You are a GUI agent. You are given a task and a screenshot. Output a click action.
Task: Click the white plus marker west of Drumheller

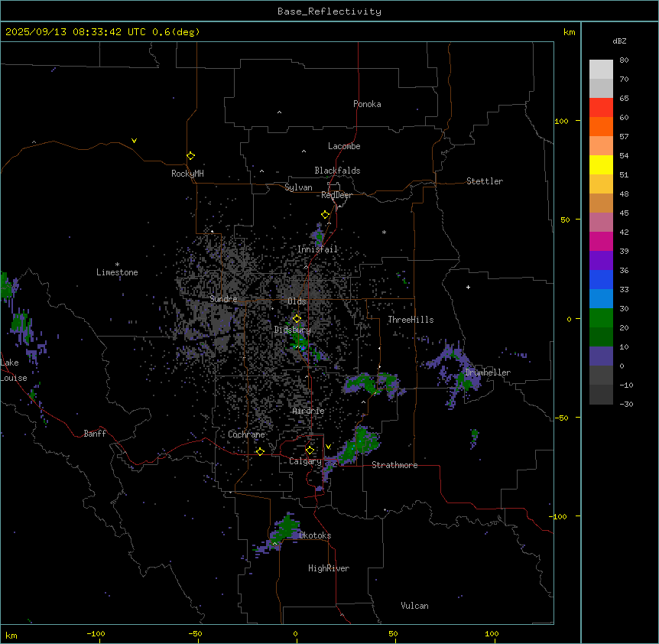468,287
